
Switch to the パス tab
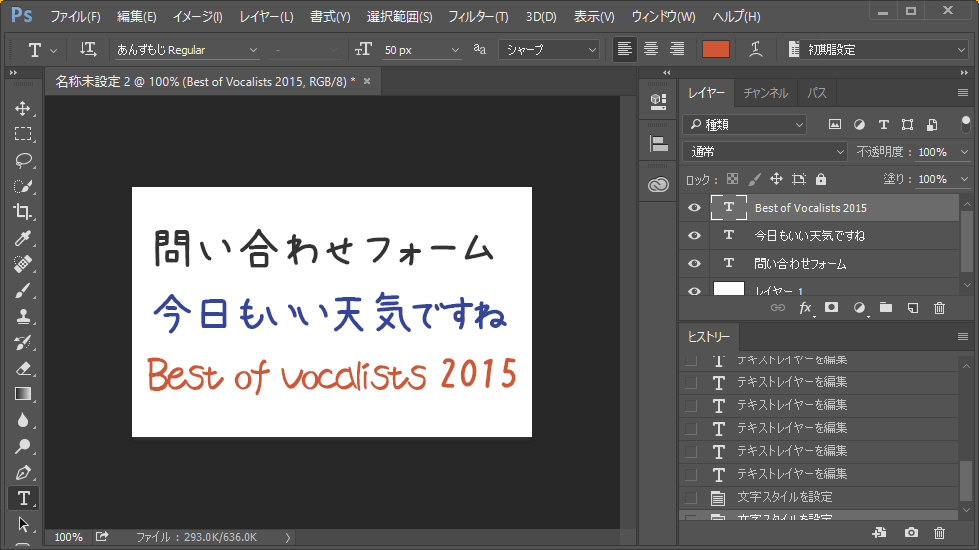pos(817,93)
